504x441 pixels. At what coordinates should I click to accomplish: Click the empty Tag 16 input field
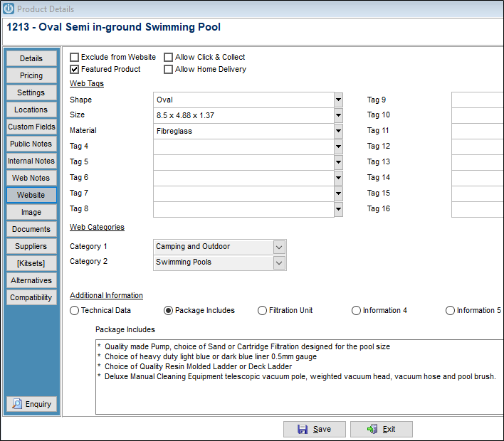click(x=478, y=209)
